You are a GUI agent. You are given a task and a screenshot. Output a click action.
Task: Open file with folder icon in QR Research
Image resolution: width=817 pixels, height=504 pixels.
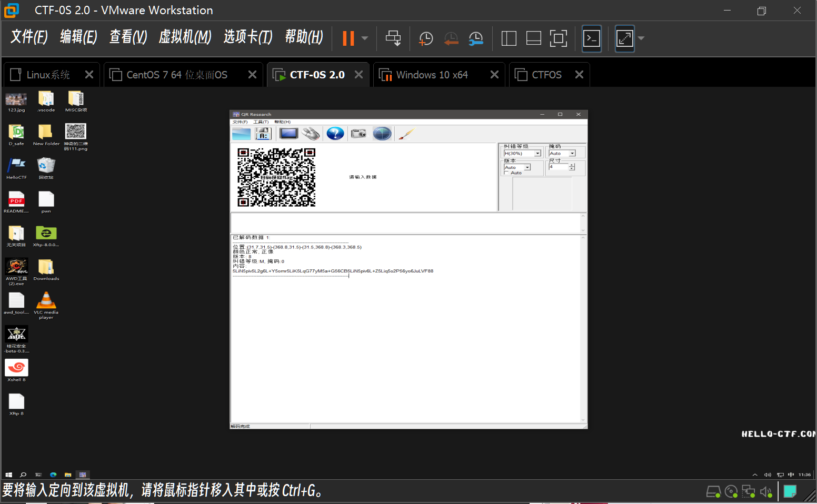pyautogui.click(x=241, y=134)
